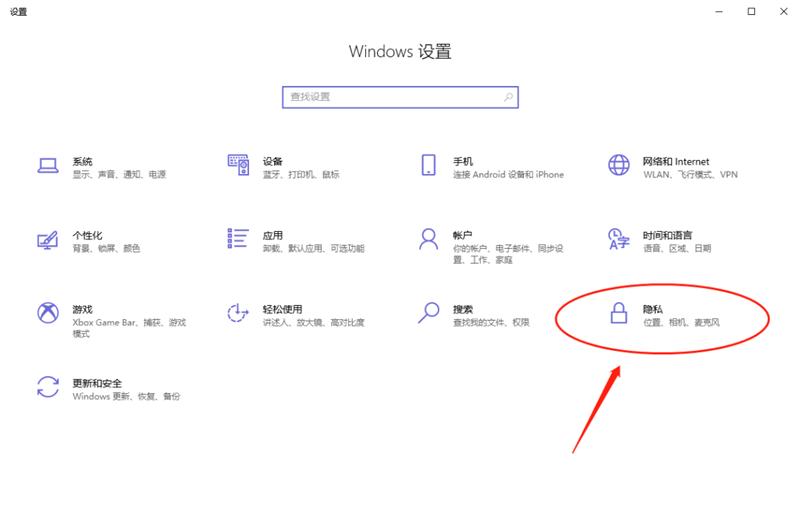The width and height of the screenshot is (800, 524).
Task: Click the WLAN、飞行模式、VPN description
Action: 690,174
